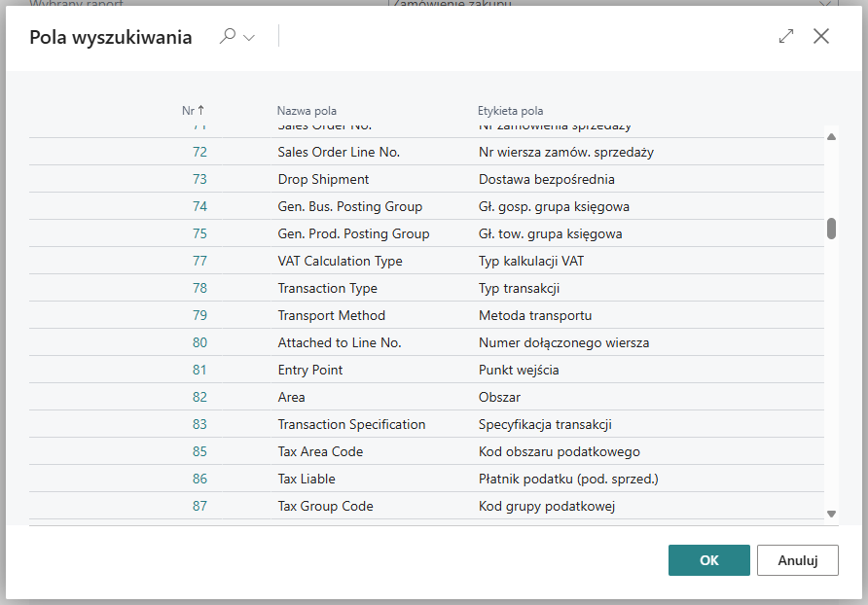Select field number 80 link
Image resolution: width=868 pixels, height=605 pixels.
click(x=199, y=342)
